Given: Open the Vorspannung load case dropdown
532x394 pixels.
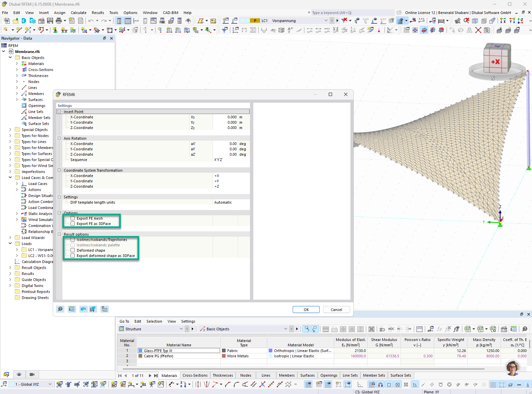Looking at the screenshot, I should click(x=326, y=21).
